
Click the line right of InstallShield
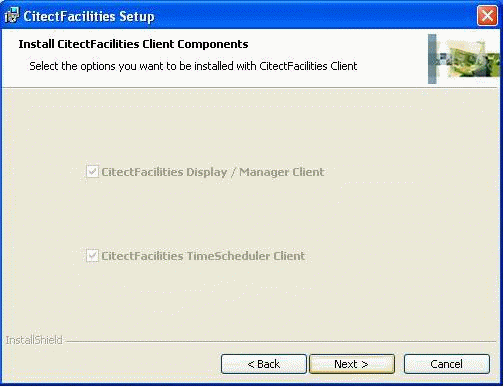(x=281, y=341)
